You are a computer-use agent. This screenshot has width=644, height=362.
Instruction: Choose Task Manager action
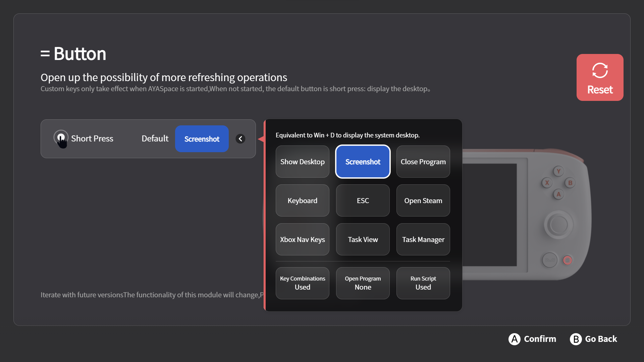click(423, 239)
